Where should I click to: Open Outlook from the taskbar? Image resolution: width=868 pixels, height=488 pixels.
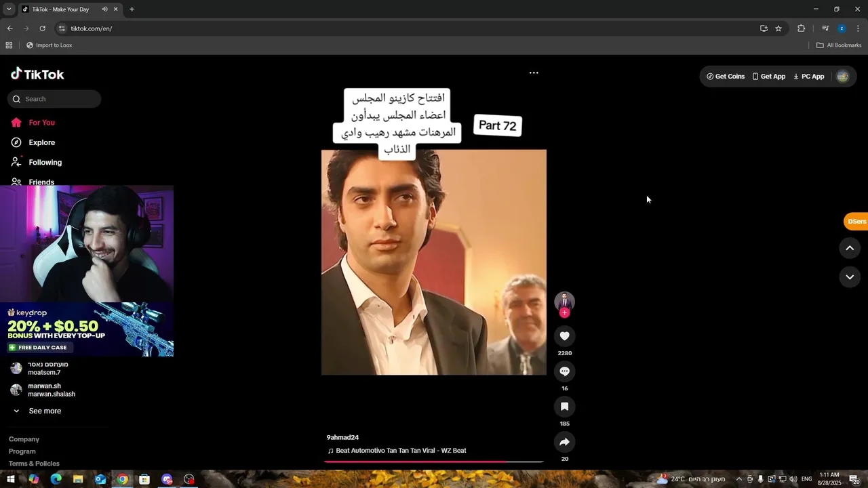(100, 479)
